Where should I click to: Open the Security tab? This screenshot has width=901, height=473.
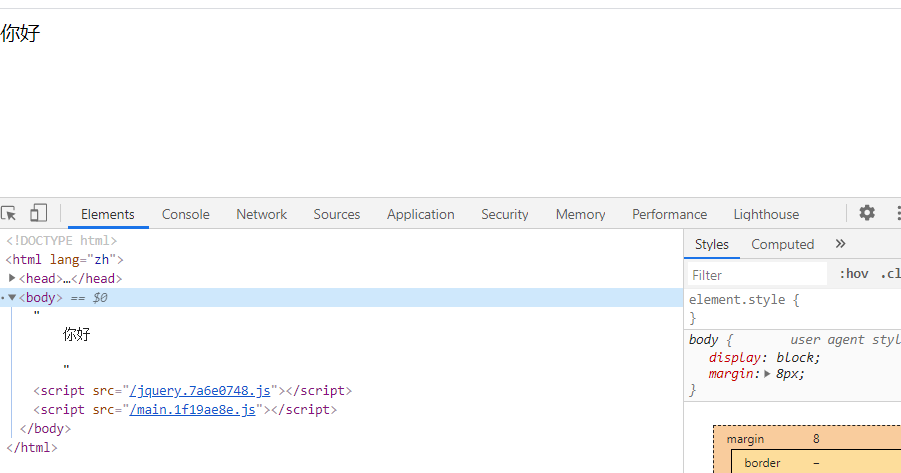(x=505, y=214)
